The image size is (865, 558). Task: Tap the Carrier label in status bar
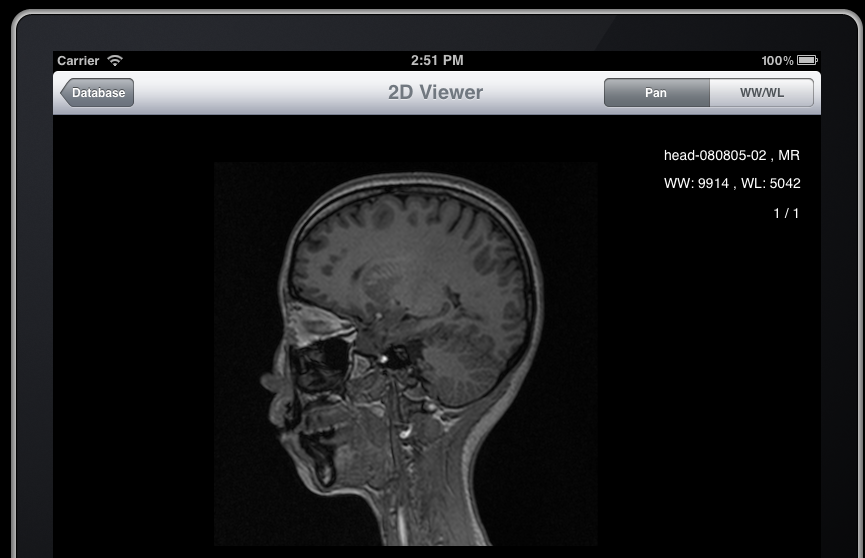click(78, 61)
